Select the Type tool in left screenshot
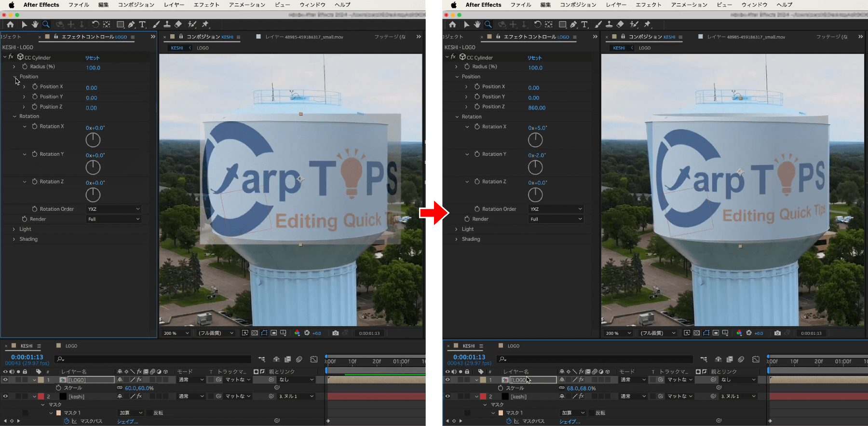The height and width of the screenshot is (426, 868). point(142,24)
